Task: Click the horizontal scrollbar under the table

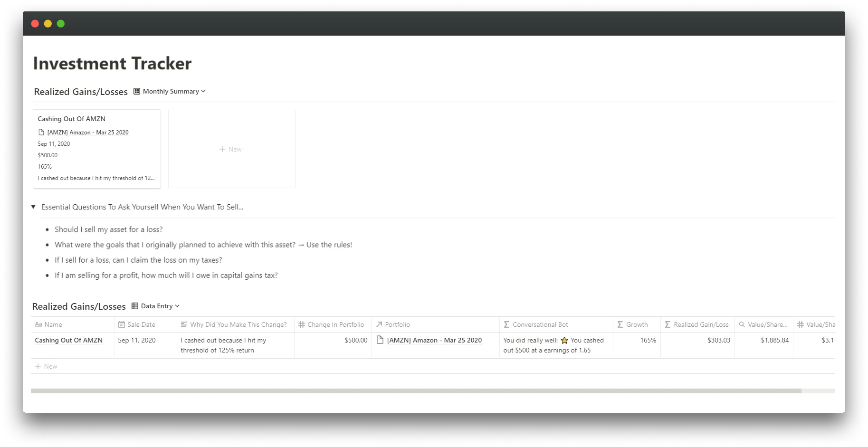Action: [x=416, y=391]
